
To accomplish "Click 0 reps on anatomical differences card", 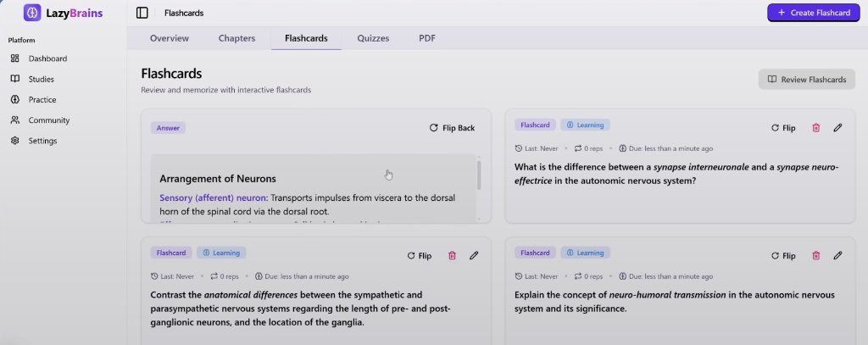I will pos(225,276).
